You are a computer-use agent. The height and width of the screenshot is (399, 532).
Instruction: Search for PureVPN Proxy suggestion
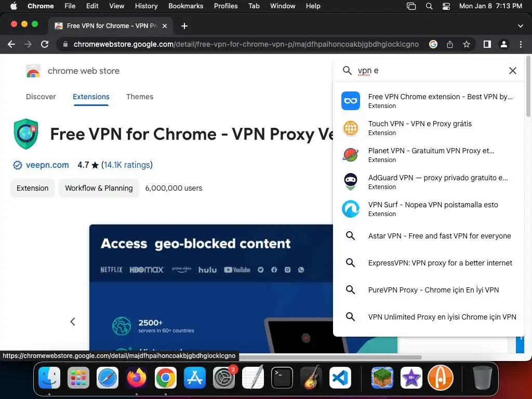429,290
